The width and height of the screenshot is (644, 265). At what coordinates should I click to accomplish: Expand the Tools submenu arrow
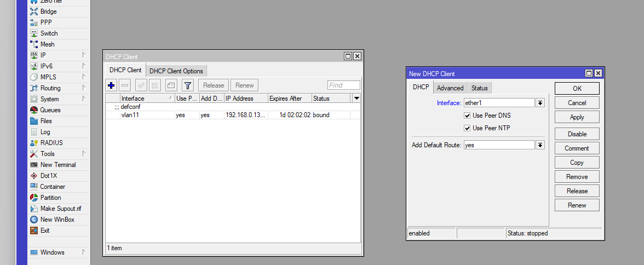click(x=84, y=153)
